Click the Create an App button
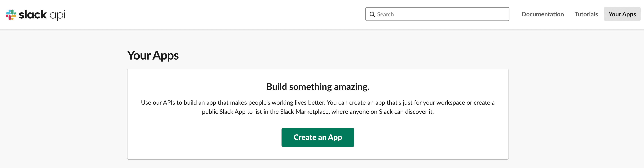The image size is (644, 168). tap(318, 137)
